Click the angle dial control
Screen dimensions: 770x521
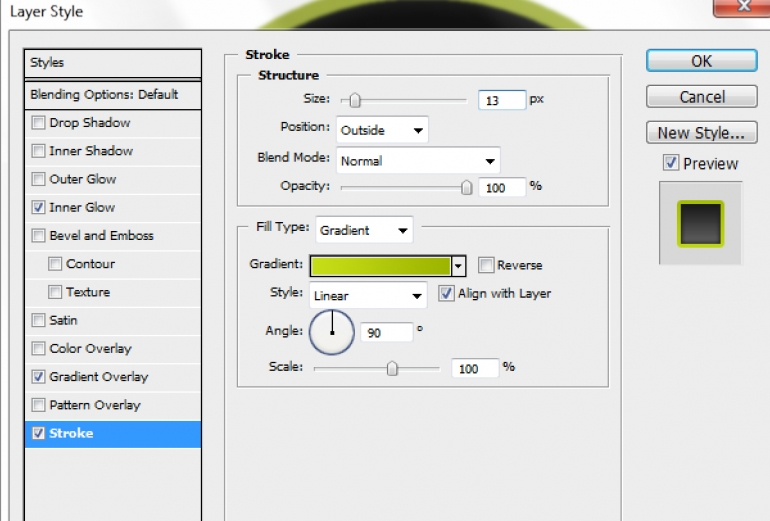[x=331, y=332]
